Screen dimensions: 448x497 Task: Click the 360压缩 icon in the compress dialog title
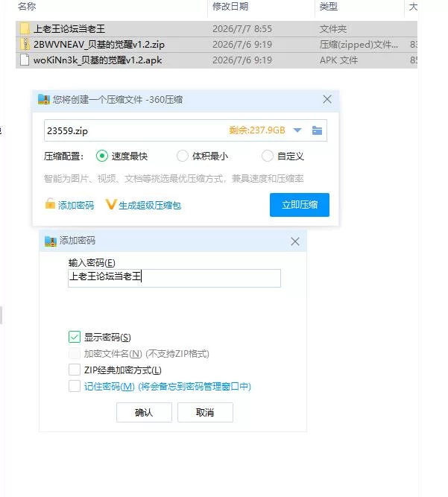[44, 100]
